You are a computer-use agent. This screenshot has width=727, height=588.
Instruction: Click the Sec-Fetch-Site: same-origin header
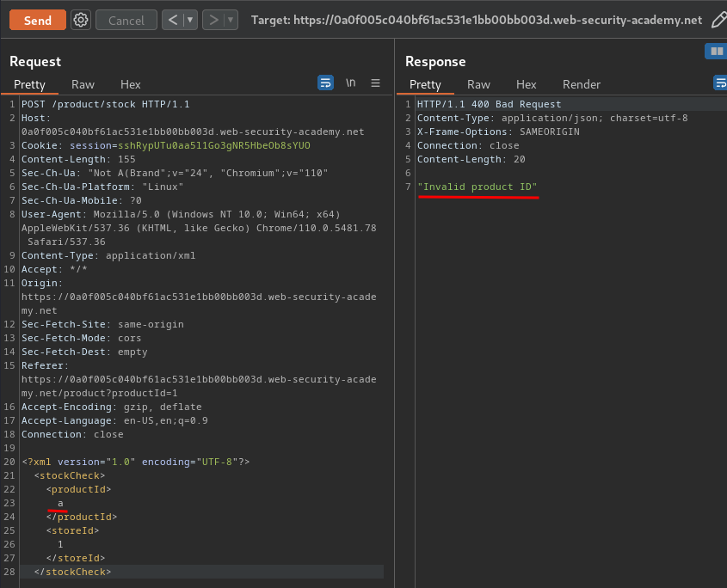[x=102, y=324]
